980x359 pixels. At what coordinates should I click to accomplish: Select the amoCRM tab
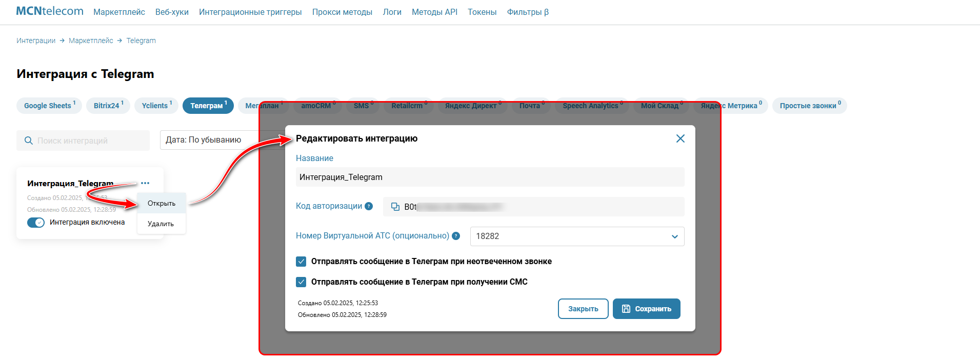318,106
